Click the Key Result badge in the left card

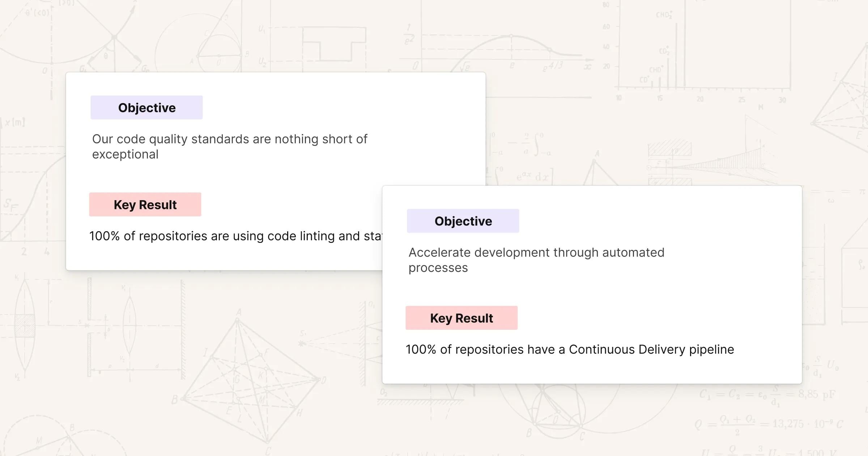click(x=145, y=204)
